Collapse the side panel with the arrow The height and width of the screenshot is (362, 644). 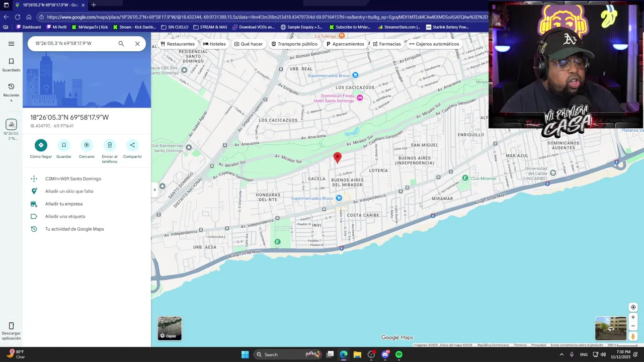pyautogui.click(x=154, y=190)
